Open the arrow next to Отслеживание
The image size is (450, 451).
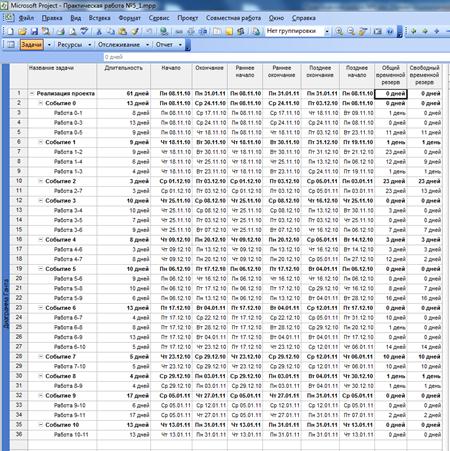tap(147, 44)
